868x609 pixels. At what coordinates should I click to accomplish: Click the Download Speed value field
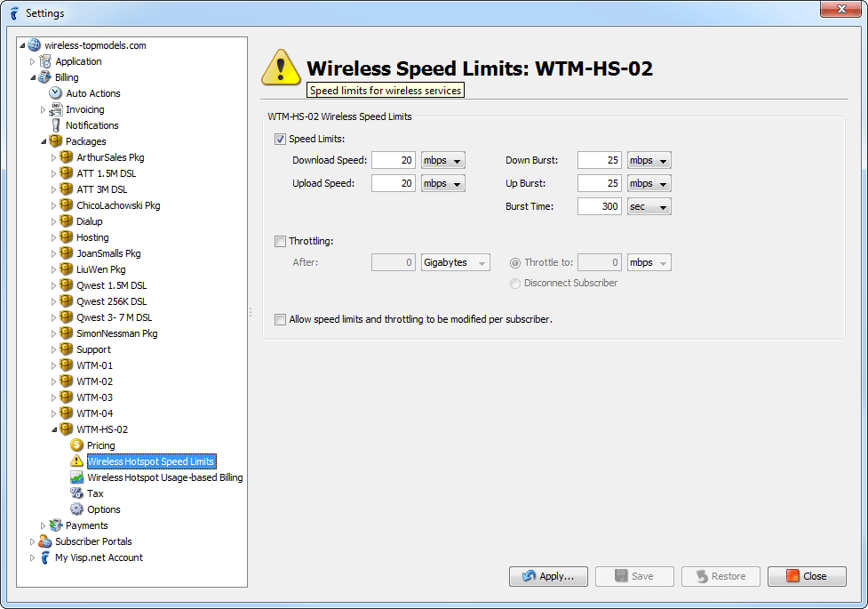tap(394, 160)
